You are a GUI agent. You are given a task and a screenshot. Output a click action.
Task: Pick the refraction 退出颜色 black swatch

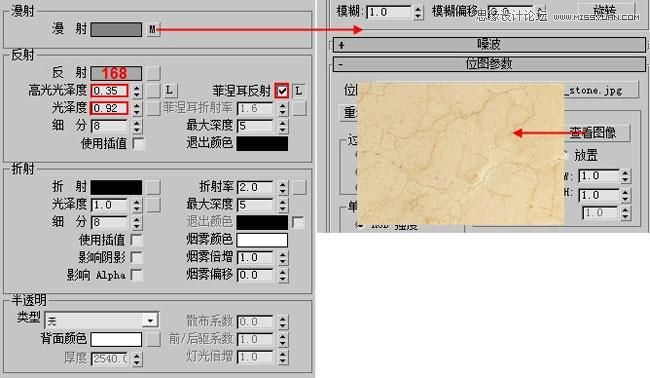pyautogui.click(x=262, y=222)
